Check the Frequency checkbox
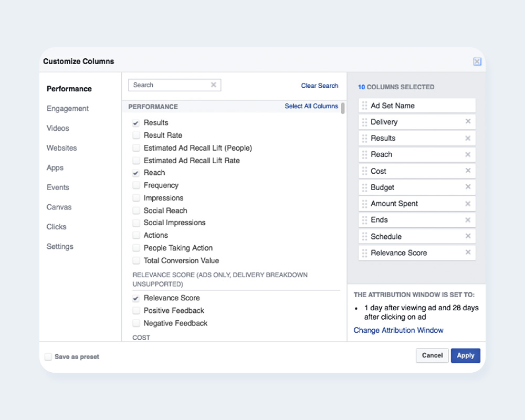This screenshot has width=525, height=420. (x=136, y=185)
